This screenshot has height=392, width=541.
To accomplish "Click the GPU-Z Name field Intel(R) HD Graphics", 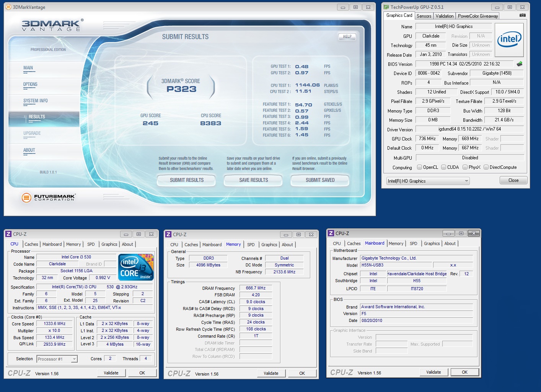I will pyautogui.click(x=454, y=26).
